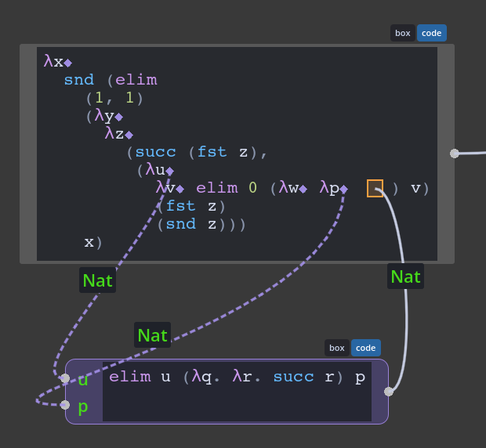
Task: Select the code tab on lower node
Action: coord(366,348)
